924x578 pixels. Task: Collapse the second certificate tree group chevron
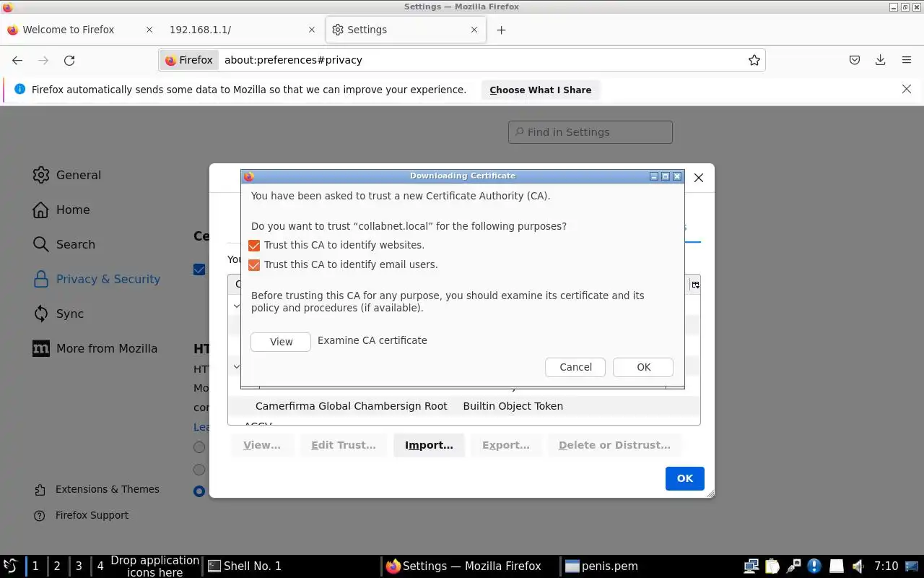tap(236, 367)
